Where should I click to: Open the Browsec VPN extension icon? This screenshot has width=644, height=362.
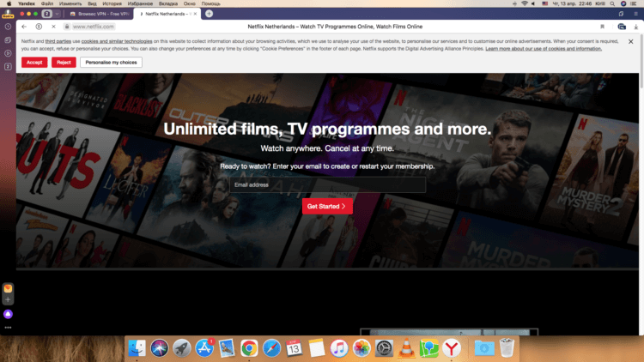622,27
